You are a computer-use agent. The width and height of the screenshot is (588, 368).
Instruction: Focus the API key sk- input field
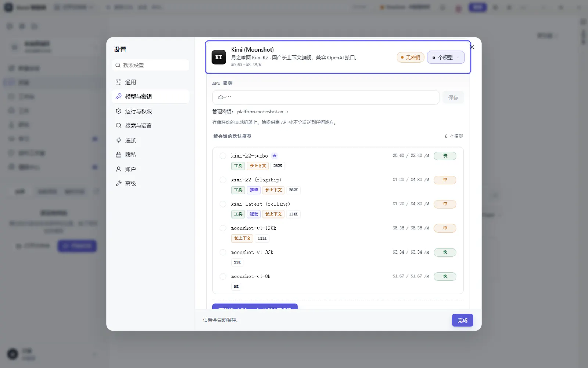pos(326,98)
